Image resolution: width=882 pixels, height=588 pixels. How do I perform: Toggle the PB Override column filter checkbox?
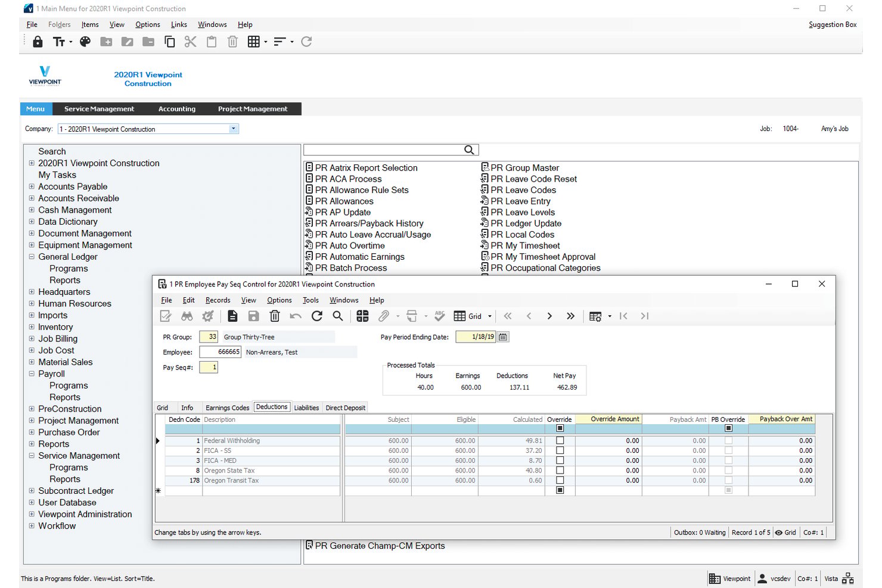click(728, 428)
